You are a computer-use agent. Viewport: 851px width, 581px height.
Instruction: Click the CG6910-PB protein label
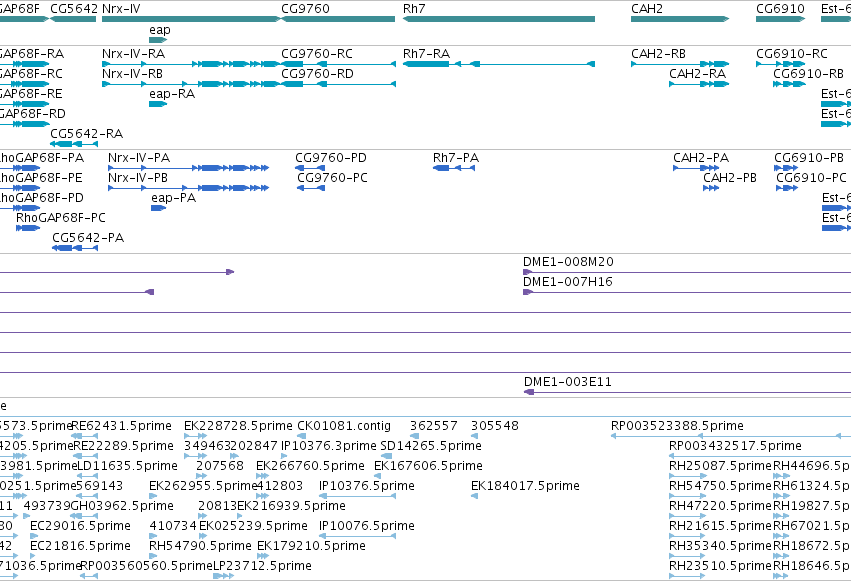(x=809, y=158)
